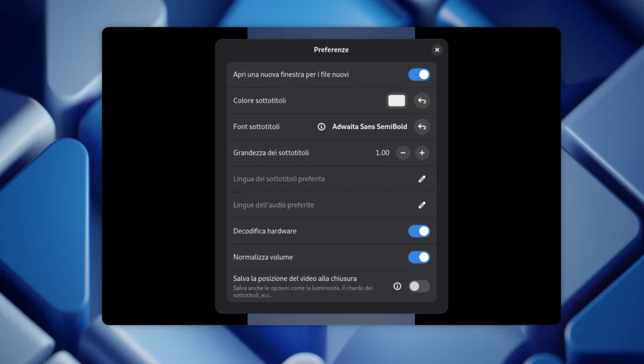Image resolution: width=644 pixels, height=364 pixels.
Task: View the info tooltip next to Font sottotitoli
Action: click(321, 126)
